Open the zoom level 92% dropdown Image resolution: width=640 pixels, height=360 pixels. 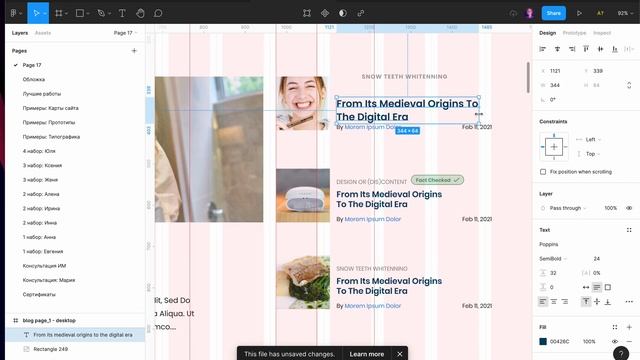point(624,13)
